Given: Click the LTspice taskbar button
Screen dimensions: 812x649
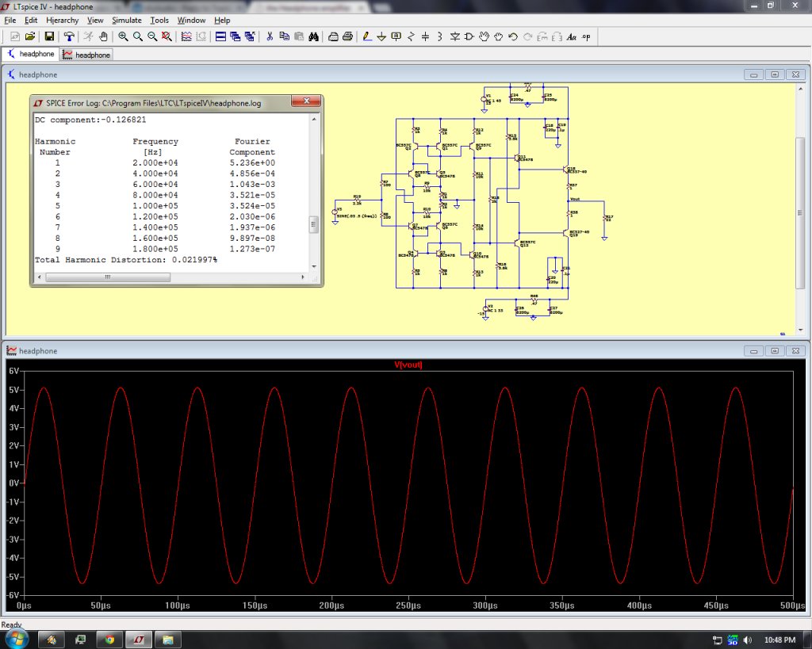Looking at the screenshot, I should coord(139,639).
